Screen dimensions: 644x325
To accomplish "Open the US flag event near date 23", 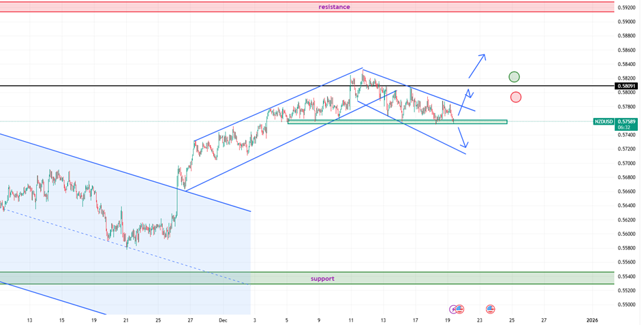I will [x=491, y=309].
